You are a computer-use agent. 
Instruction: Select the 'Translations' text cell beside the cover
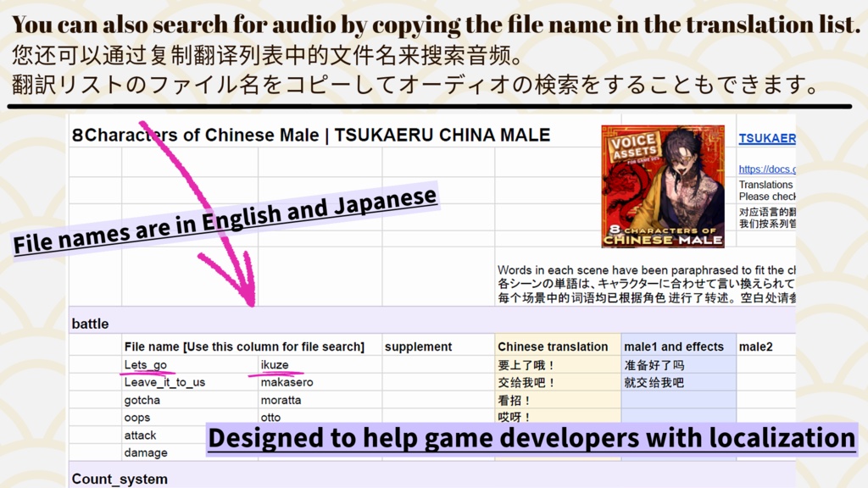[x=765, y=185]
